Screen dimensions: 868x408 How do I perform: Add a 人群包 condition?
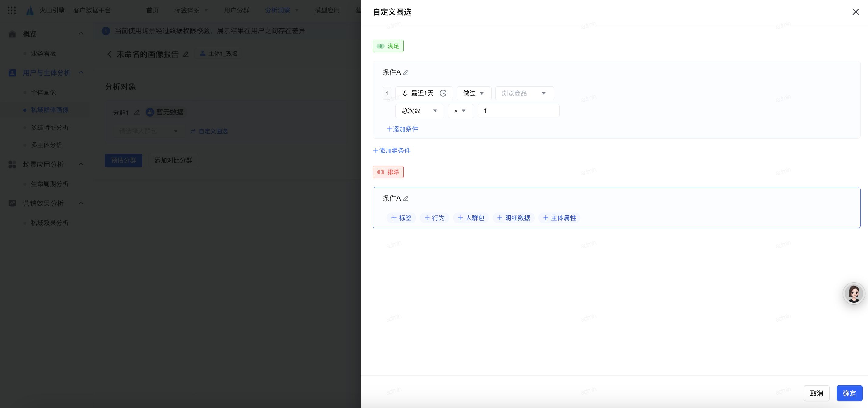(471, 218)
